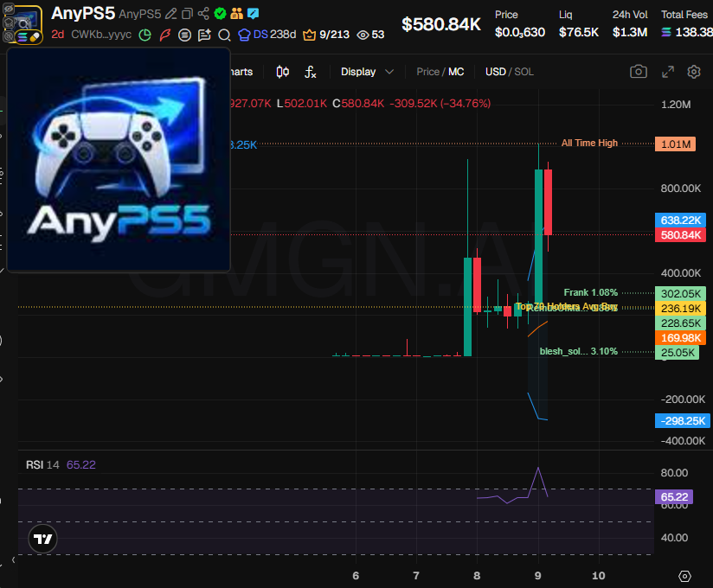Select SOL currency for chart
The width and height of the screenshot is (713, 588).
click(x=524, y=72)
